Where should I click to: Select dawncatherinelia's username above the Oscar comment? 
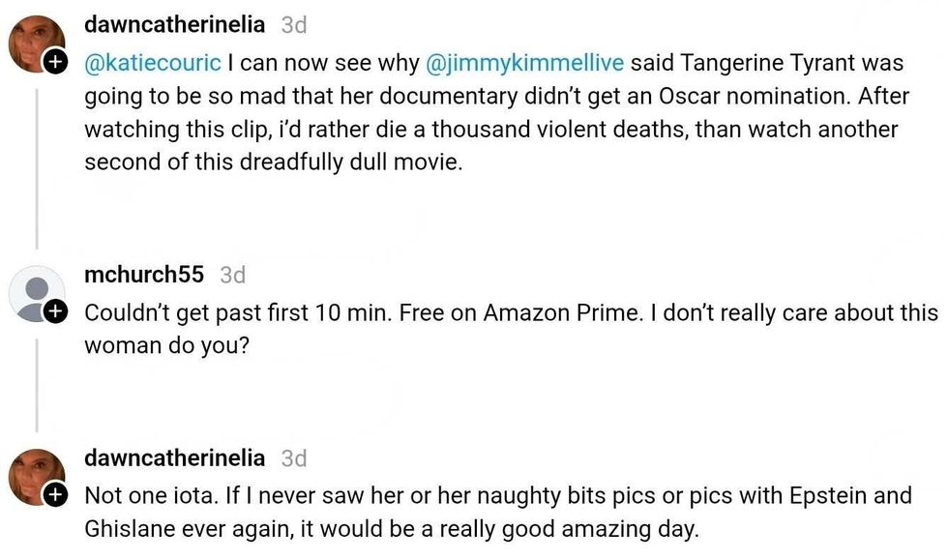coord(174,25)
